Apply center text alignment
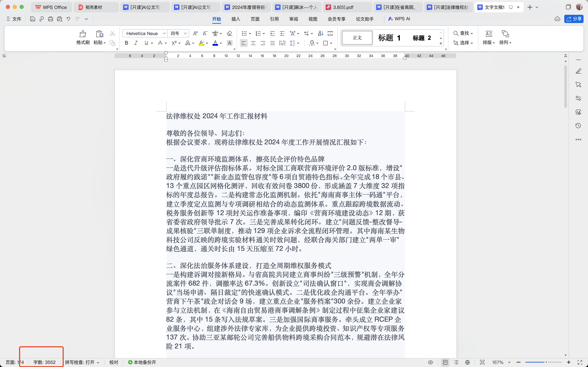Screen dimensions: 588x367 (x=253, y=43)
